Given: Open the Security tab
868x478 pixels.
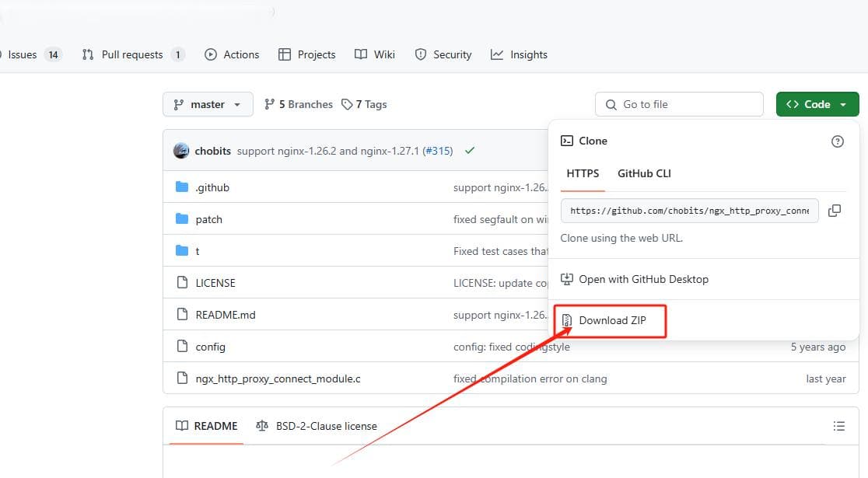Looking at the screenshot, I should [443, 54].
